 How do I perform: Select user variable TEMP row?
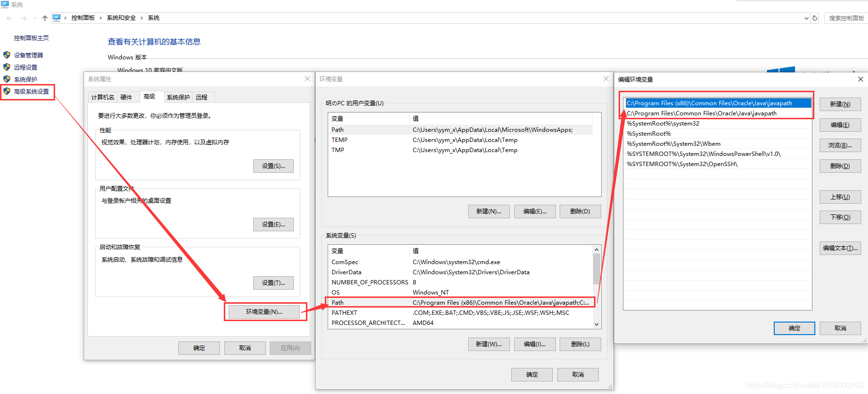461,140
